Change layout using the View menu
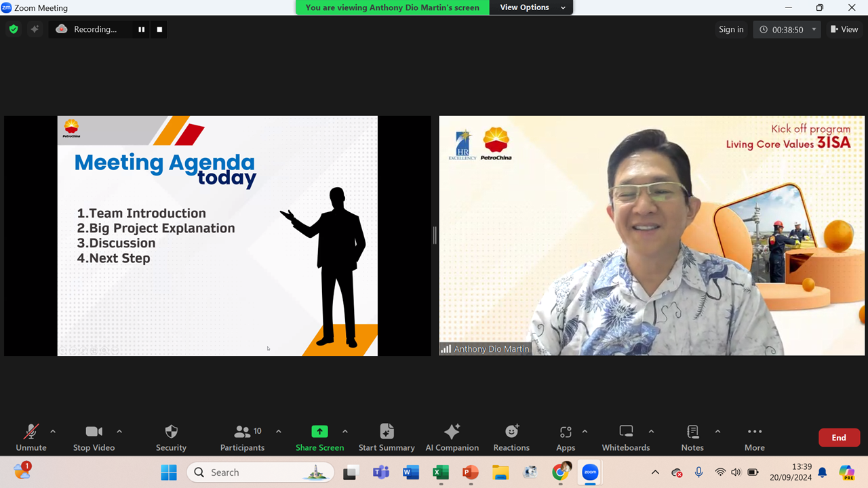Screen dimensions: 868x488 (844, 29)
